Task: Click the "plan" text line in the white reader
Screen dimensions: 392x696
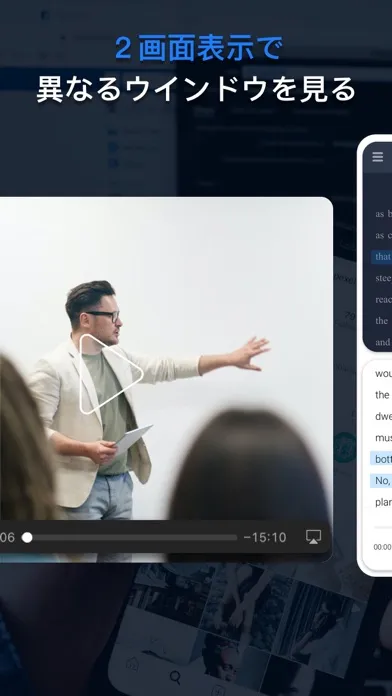Action: [383, 502]
